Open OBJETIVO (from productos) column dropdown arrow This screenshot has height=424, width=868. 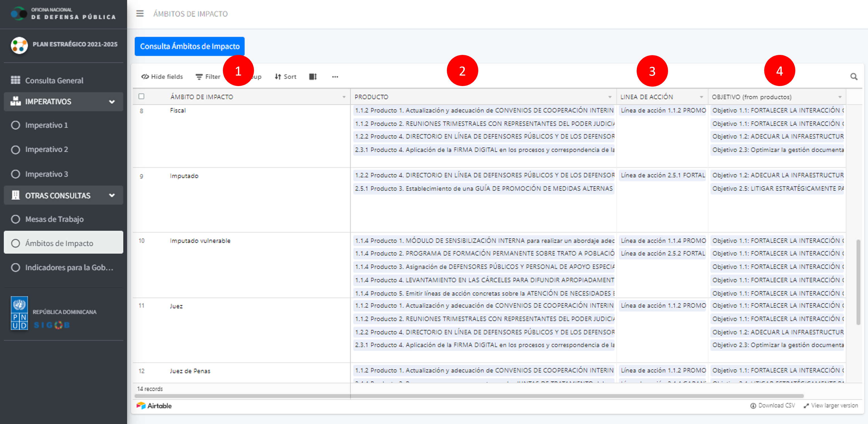point(840,97)
